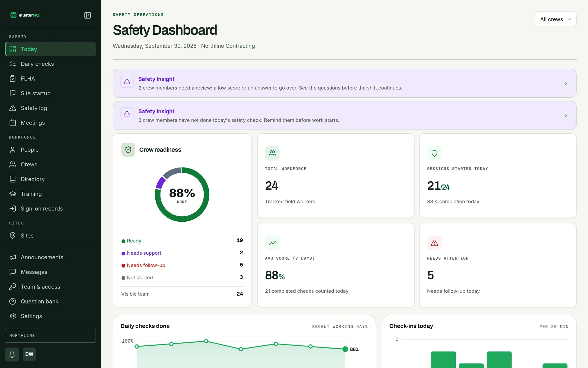This screenshot has height=368, width=588.
Task: Click the Crew readiness shield icon
Action: coord(128,150)
